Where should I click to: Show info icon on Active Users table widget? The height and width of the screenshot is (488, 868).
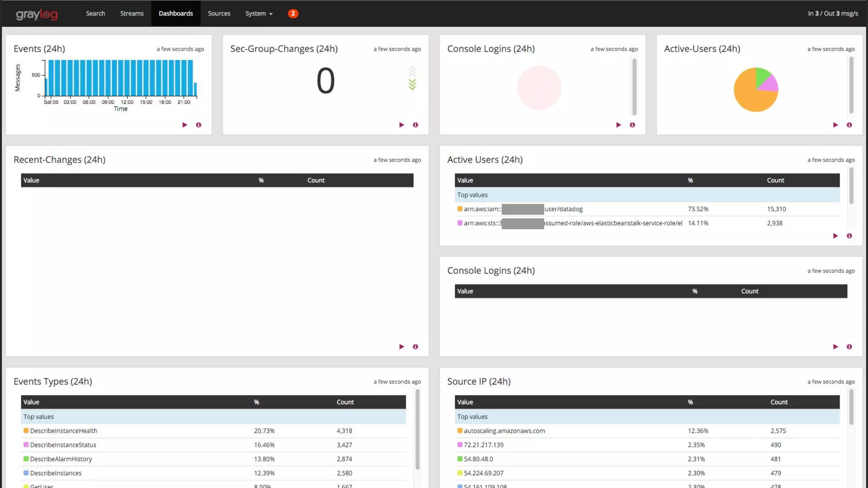(849, 236)
